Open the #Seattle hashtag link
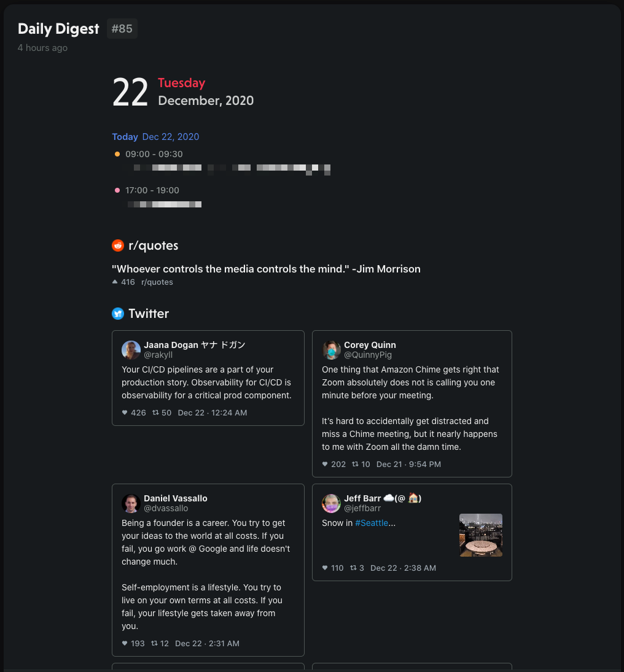The width and height of the screenshot is (624, 672). tap(372, 523)
